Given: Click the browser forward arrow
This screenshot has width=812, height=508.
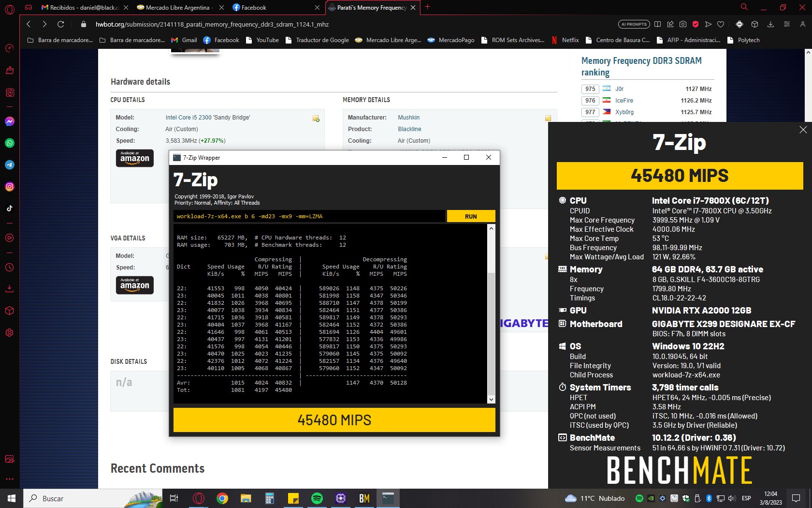Looking at the screenshot, I should pos(44,24).
